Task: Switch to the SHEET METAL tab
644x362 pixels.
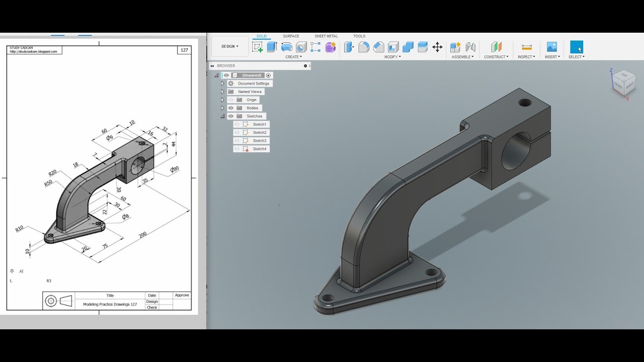Action: [326, 36]
